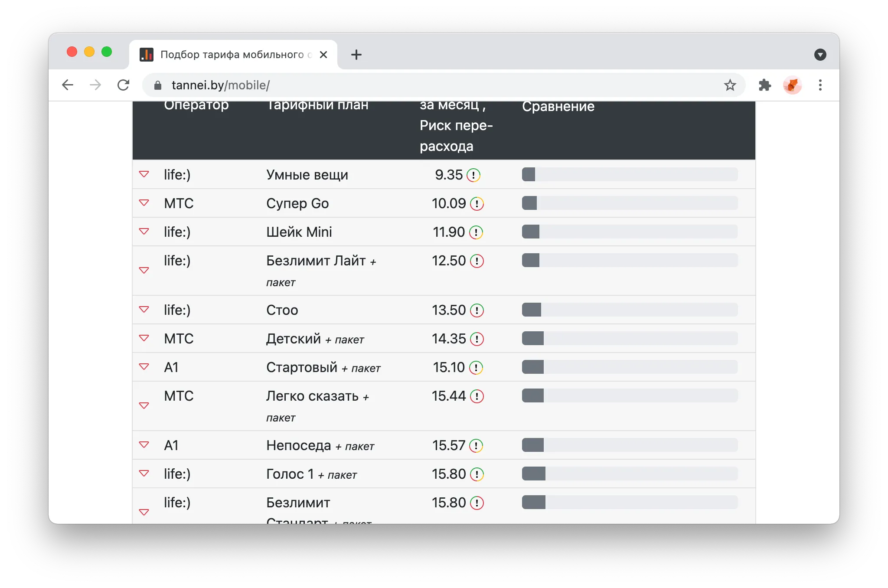The width and height of the screenshot is (888, 588).
Task: Expand the Непоседа row triangle
Action: [144, 445]
